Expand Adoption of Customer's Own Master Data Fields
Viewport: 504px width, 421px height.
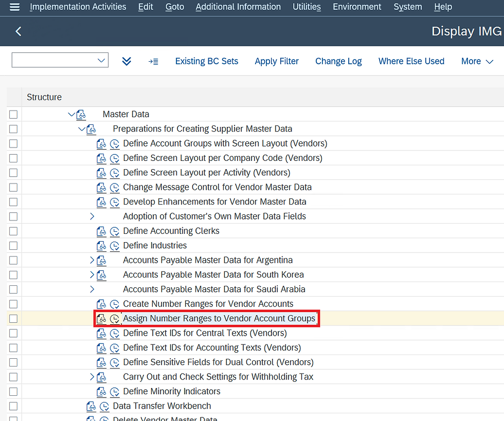coord(92,216)
